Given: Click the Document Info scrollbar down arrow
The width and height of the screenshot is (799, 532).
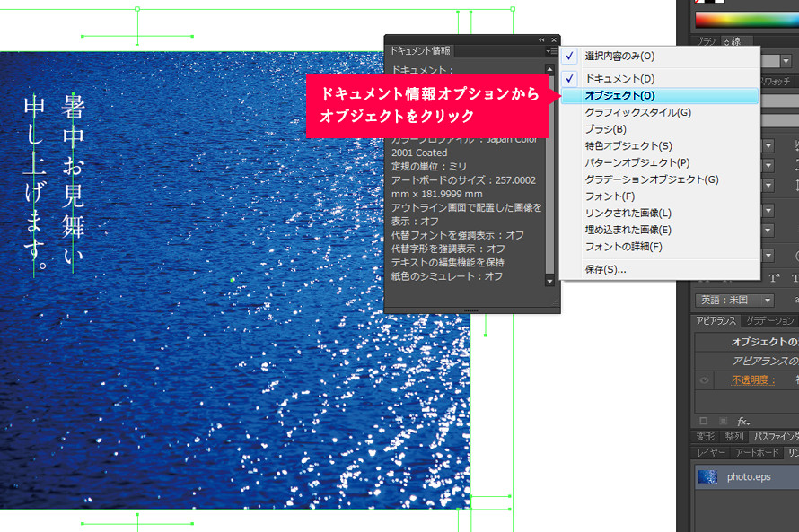Looking at the screenshot, I should 549,281.
